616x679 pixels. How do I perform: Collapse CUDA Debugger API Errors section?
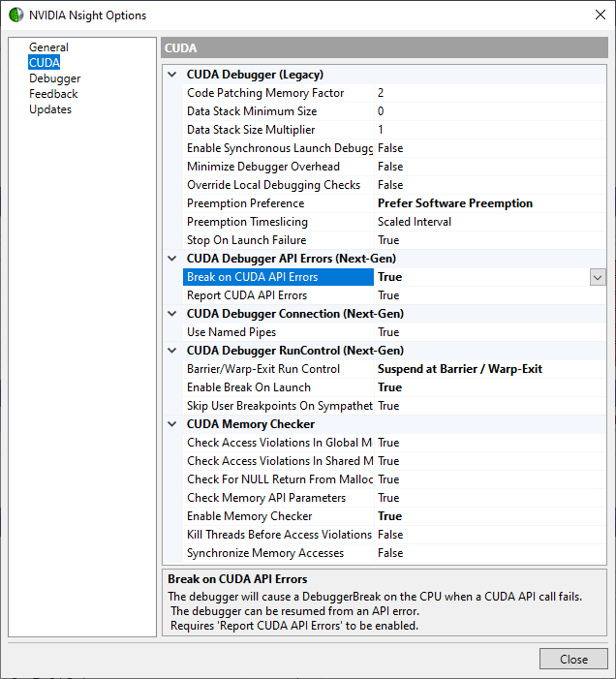tap(172, 259)
